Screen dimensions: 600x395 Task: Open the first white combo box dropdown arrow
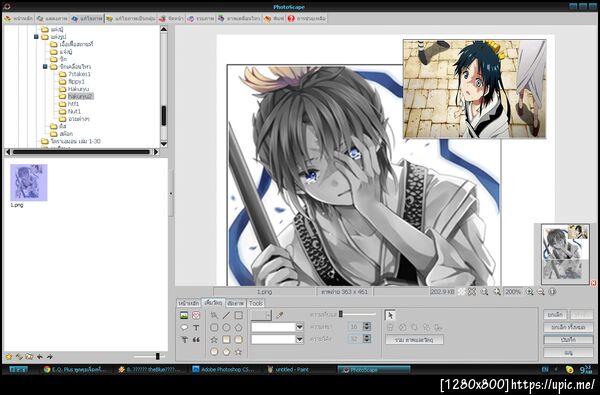299,327
